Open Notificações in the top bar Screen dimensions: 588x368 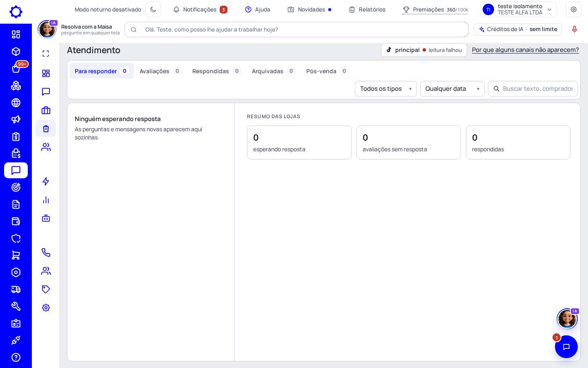click(x=200, y=9)
